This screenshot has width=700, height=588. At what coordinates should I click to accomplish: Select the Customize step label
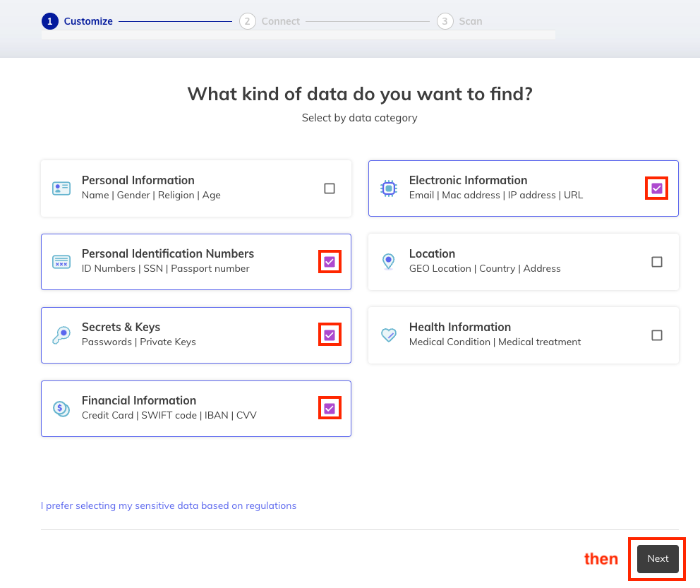pyautogui.click(x=88, y=21)
